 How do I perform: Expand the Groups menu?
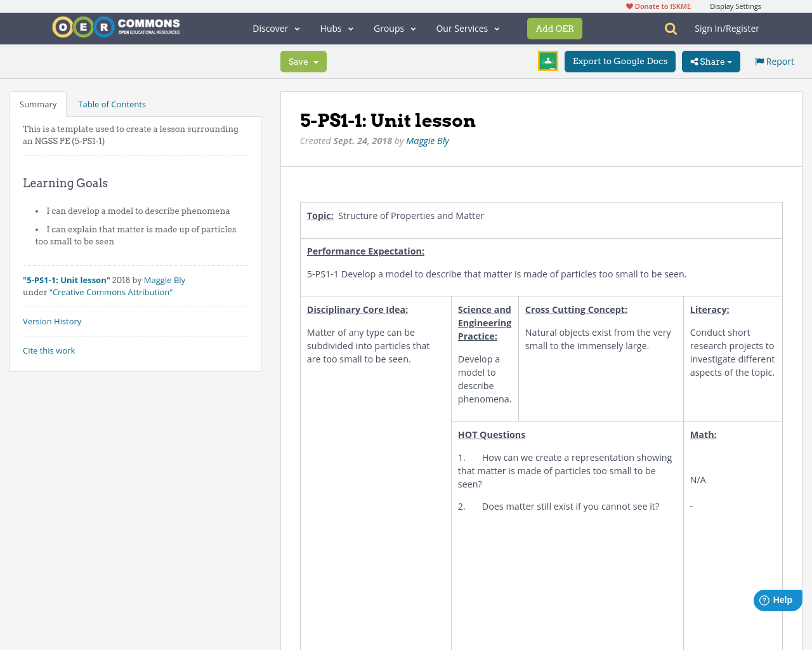pos(395,28)
